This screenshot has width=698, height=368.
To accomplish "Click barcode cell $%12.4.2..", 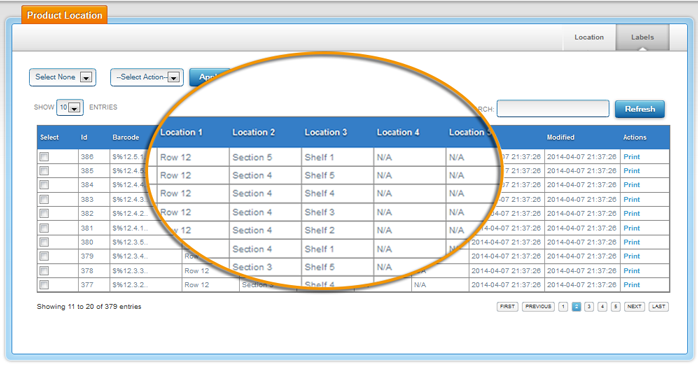I will click(130, 214).
